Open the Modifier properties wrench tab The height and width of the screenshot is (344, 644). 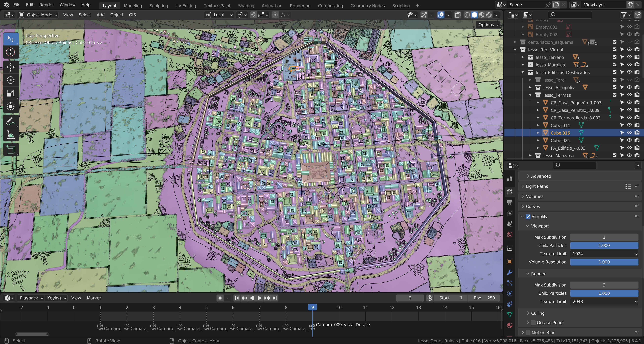pyautogui.click(x=509, y=272)
